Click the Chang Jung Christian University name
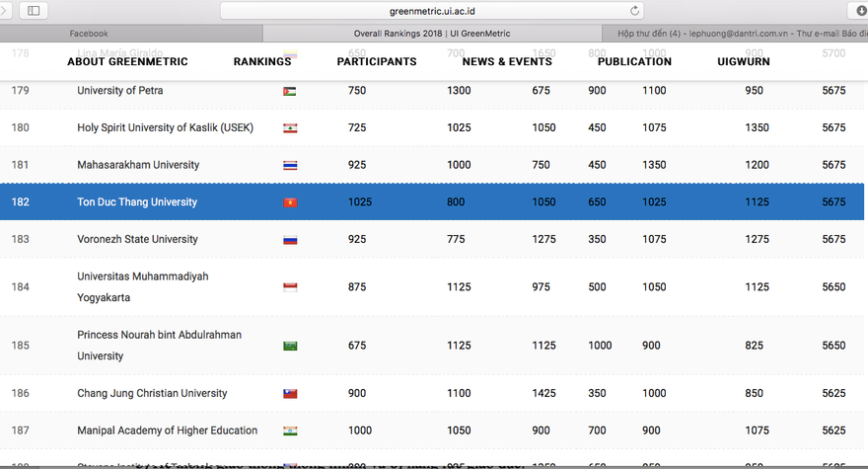868x469 pixels. (152, 393)
